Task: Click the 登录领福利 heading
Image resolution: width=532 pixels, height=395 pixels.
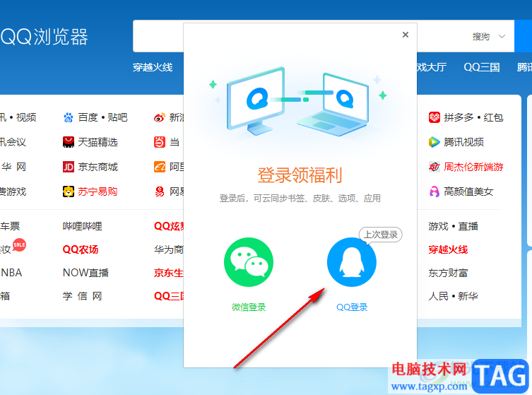Action: tap(300, 175)
